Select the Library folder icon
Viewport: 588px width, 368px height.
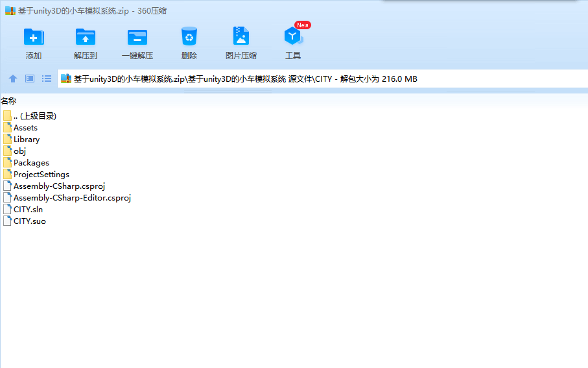coord(8,139)
